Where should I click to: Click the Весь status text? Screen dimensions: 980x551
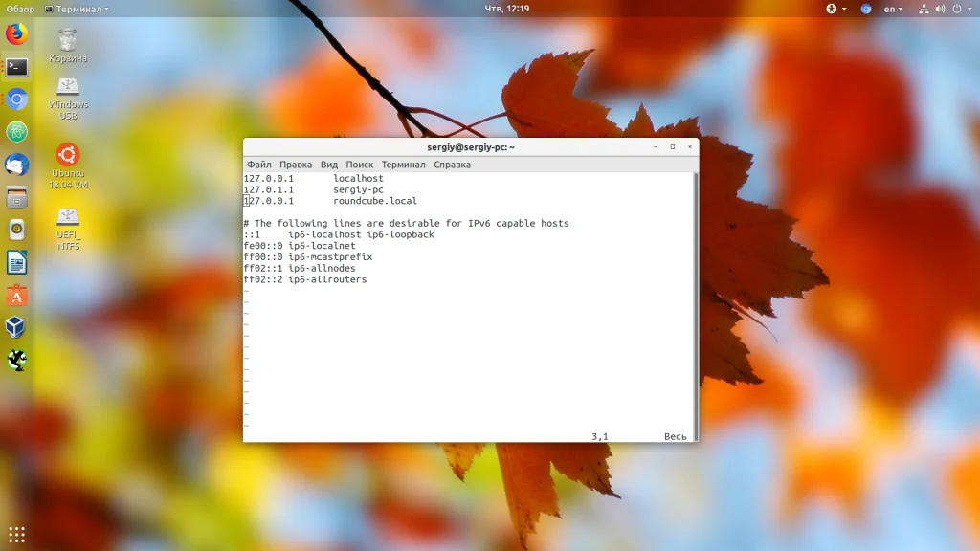(675, 436)
